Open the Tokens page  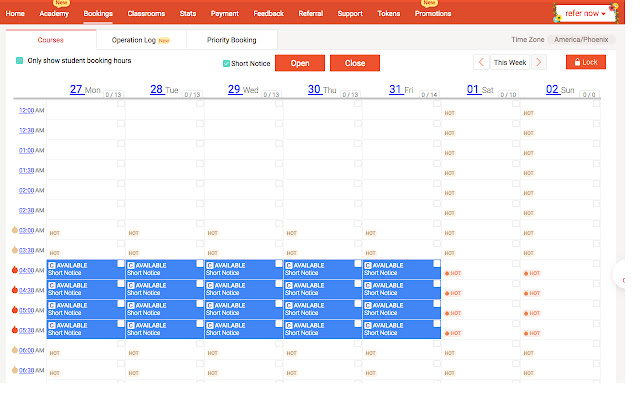pos(389,13)
